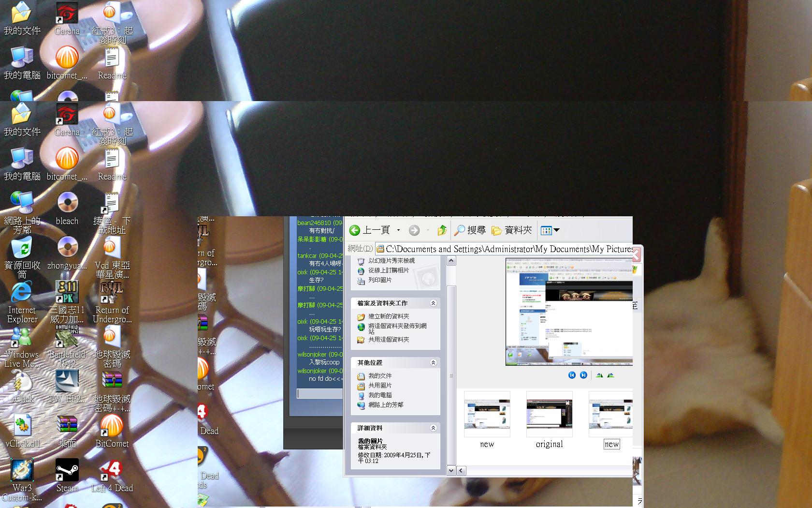Open the 上一頁 back history dropdown arrow
This screenshot has height=508, width=812.
pos(398,230)
